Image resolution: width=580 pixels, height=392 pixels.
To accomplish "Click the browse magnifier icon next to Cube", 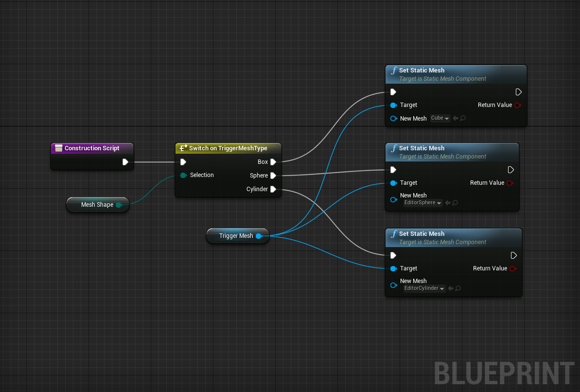I will click(463, 118).
